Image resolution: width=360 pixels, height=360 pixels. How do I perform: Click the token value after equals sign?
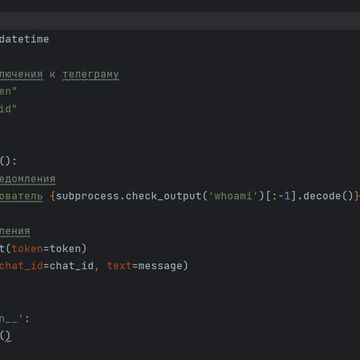tap(65, 249)
